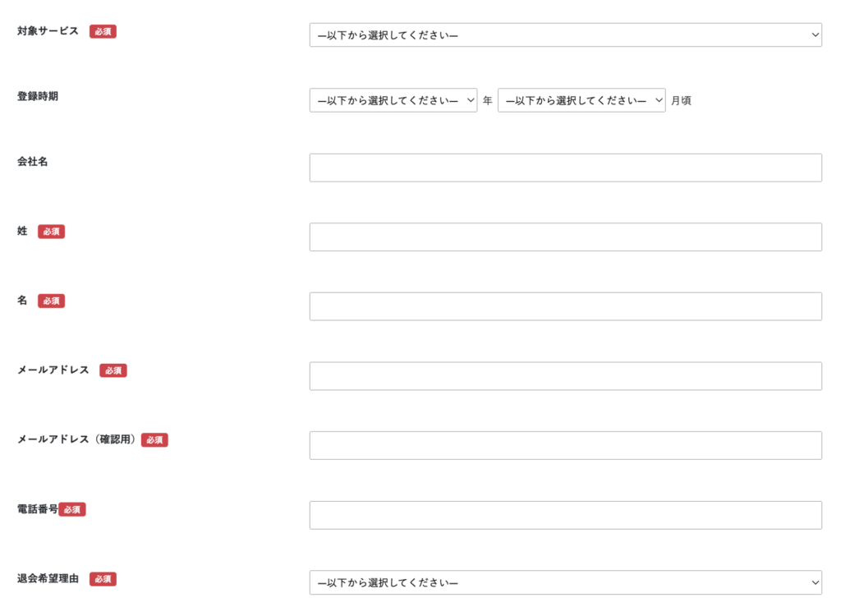Viewport: 841px width, 616px height.
Task: Click the 必須 badge beside メールアドレス（確認用）
Action: (154, 440)
